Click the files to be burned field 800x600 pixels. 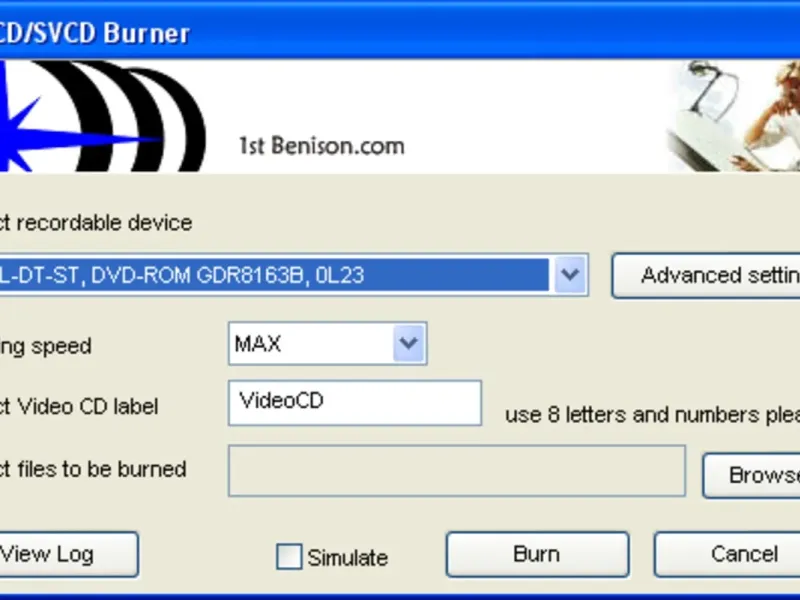click(457, 470)
